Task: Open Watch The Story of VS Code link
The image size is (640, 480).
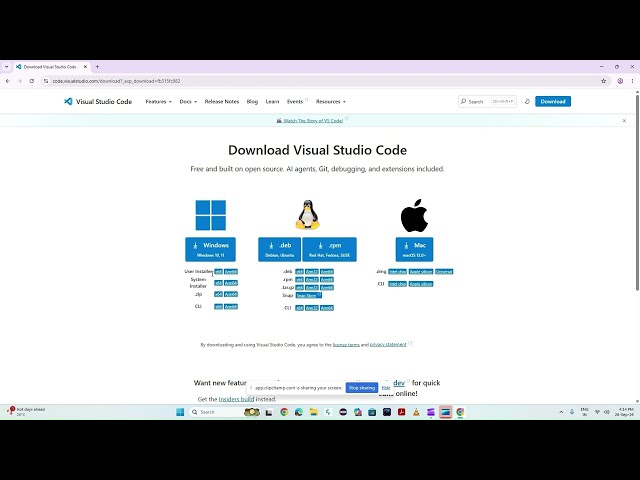Action: point(313,121)
